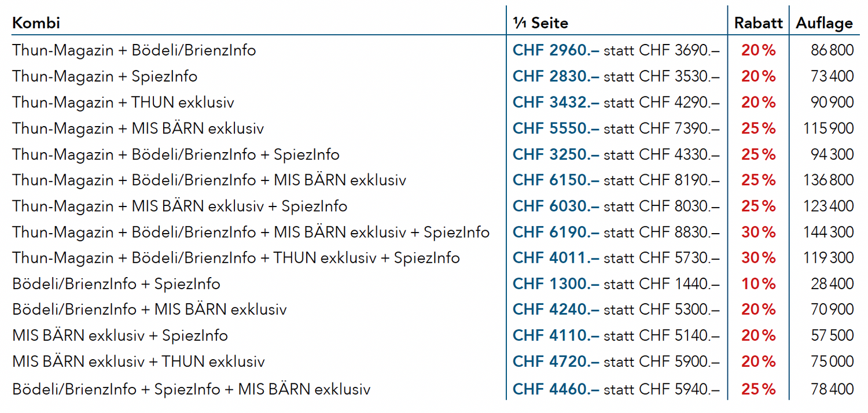
Task: Click the Auflage column header
Action: pyautogui.click(x=824, y=23)
